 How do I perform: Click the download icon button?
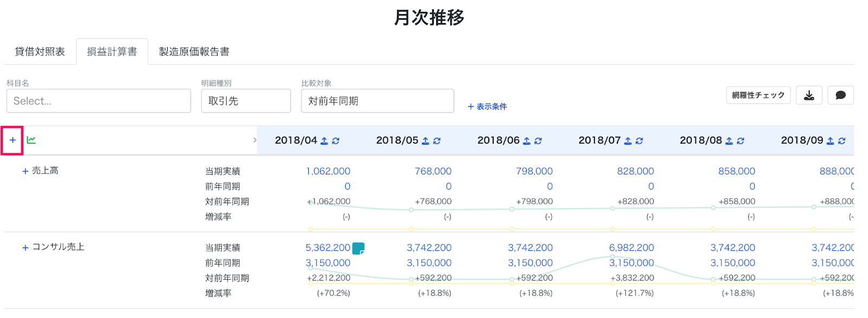809,95
